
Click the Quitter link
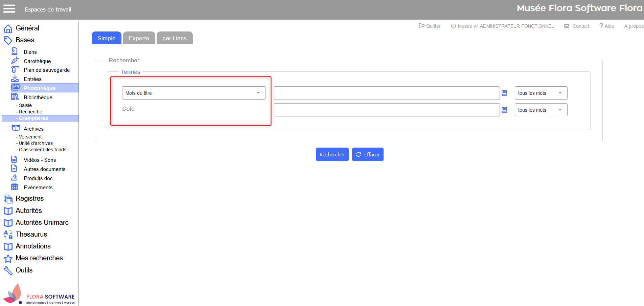430,26
